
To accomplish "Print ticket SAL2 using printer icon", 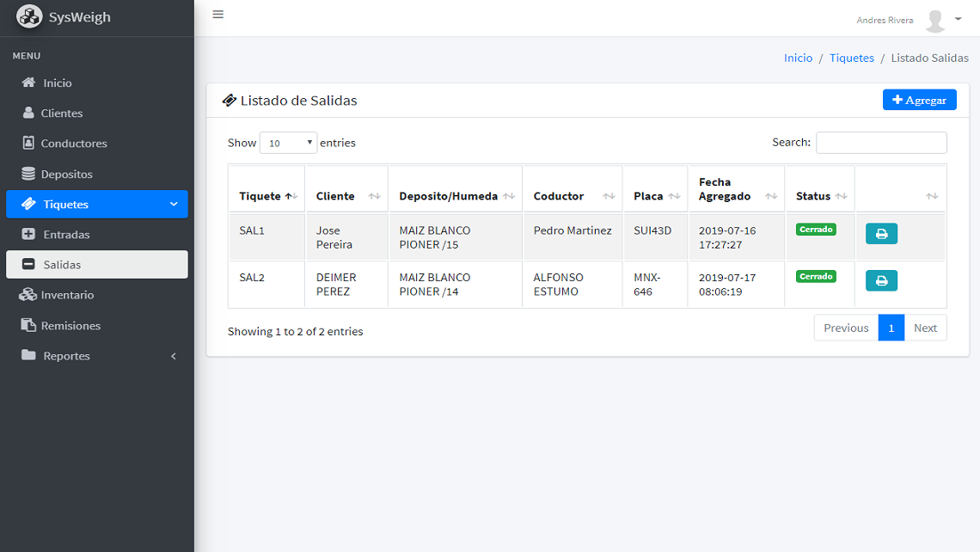I will click(881, 280).
